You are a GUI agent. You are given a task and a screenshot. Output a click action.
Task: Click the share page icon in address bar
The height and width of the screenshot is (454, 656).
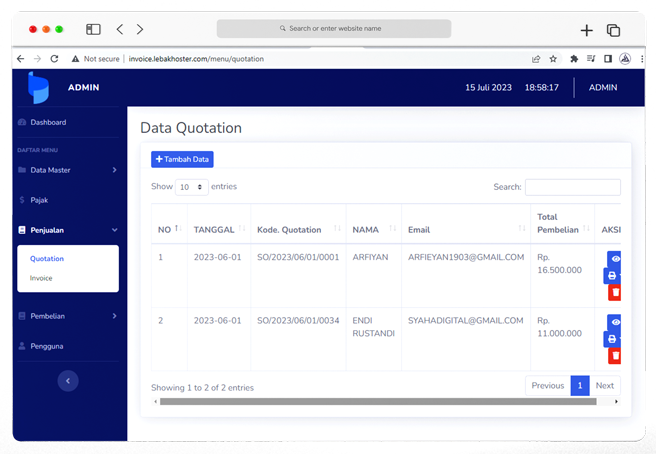(536, 59)
